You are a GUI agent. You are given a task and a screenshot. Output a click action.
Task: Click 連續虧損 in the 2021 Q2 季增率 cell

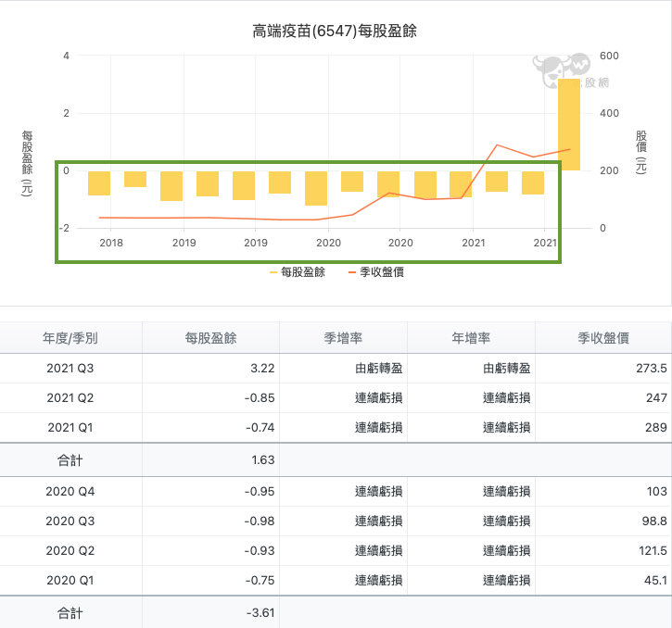tap(379, 398)
